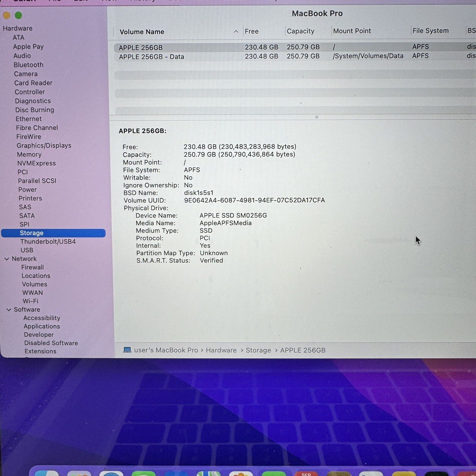Select Printers in the sidebar
This screenshot has height=476, width=476.
pos(30,198)
